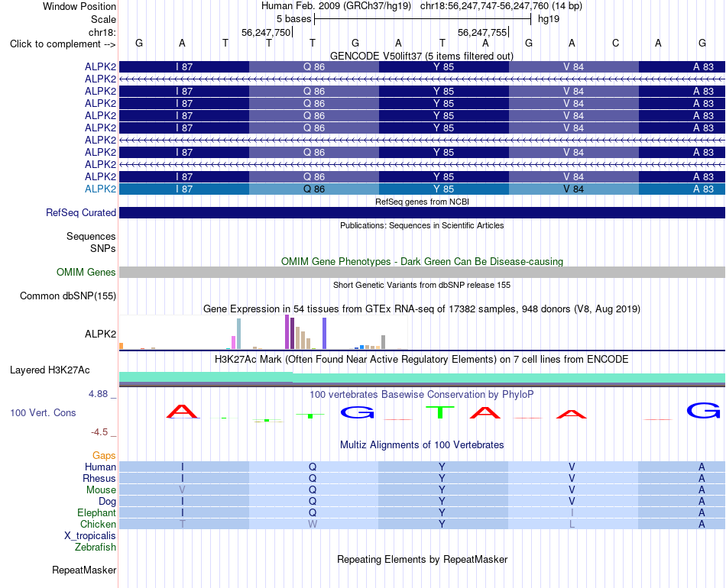This screenshot has height=588, width=726.
Task: Click the GENCODE V50lift37 track title
Action: pyautogui.click(x=421, y=56)
